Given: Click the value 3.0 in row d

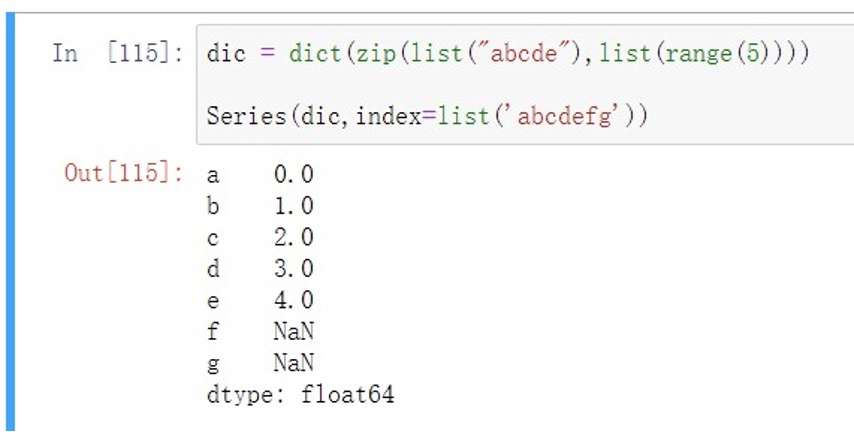Looking at the screenshot, I should pos(293,269).
